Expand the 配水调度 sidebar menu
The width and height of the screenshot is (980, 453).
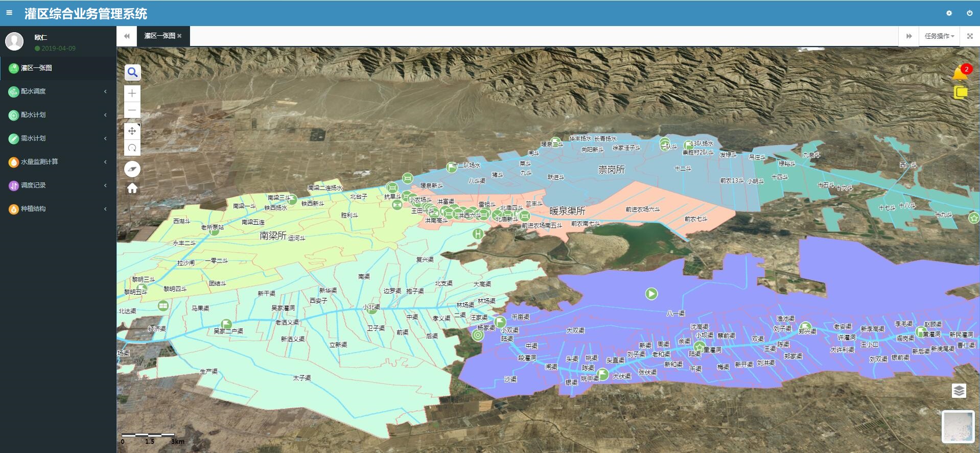coord(58,91)
